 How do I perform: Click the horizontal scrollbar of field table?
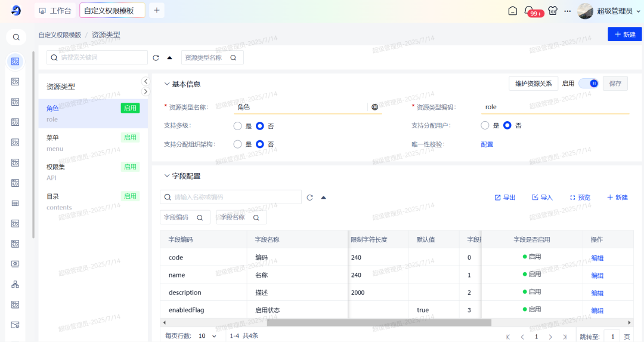pos(379,322)
